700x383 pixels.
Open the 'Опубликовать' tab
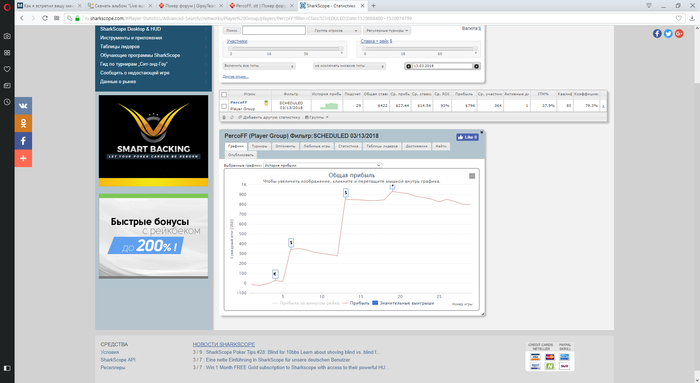[240, 155]
